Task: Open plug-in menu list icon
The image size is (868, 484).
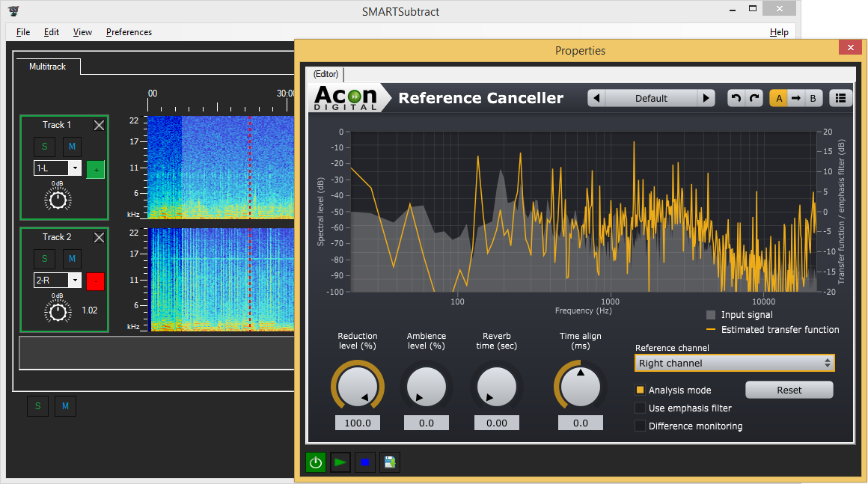Action: tap(840, 99)
